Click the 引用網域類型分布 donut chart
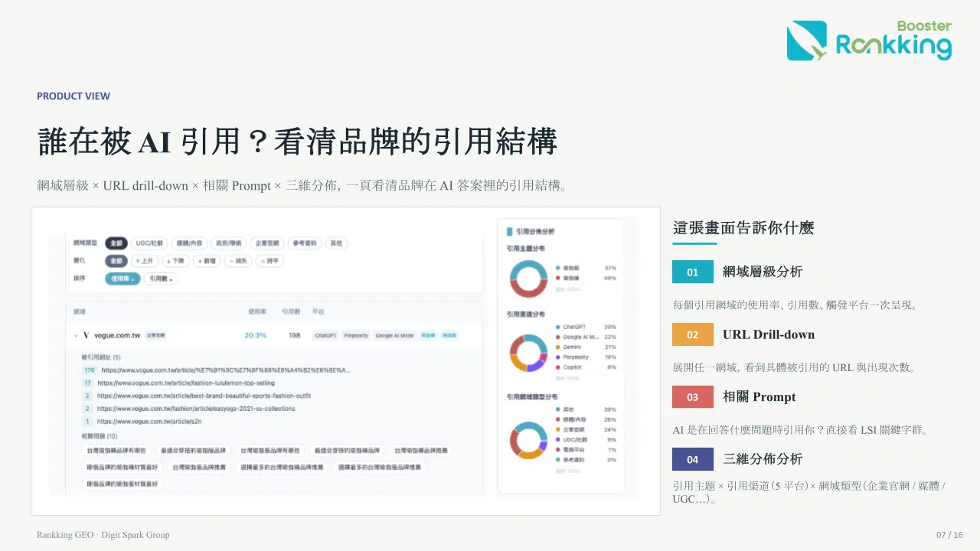 (528, 440)
